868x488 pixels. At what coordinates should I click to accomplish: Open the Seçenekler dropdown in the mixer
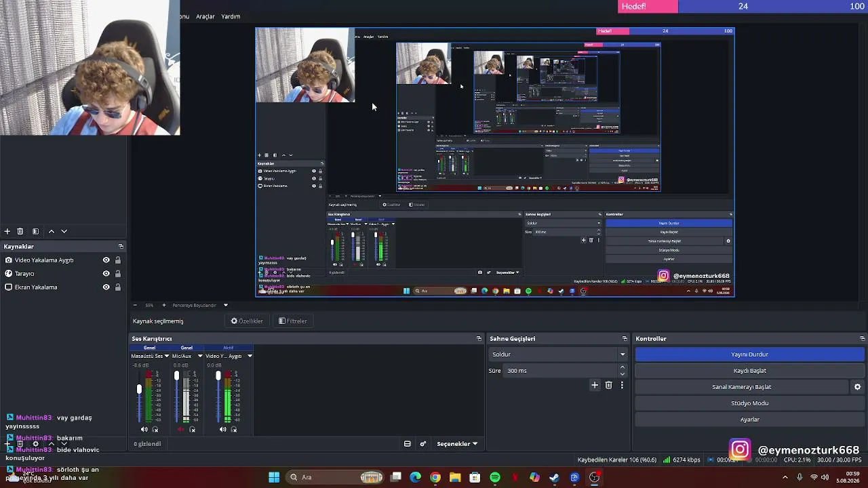[x=457, y=444]
